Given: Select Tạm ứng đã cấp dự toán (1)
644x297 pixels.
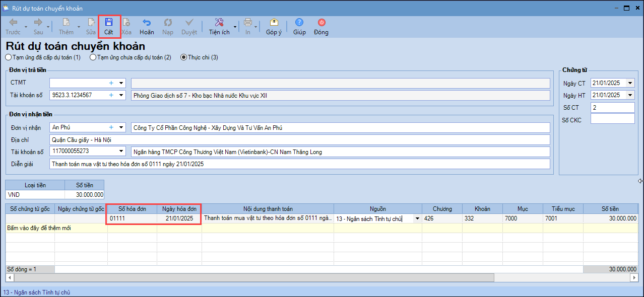Looking at the screenshot, I should [x=43, y=57].
